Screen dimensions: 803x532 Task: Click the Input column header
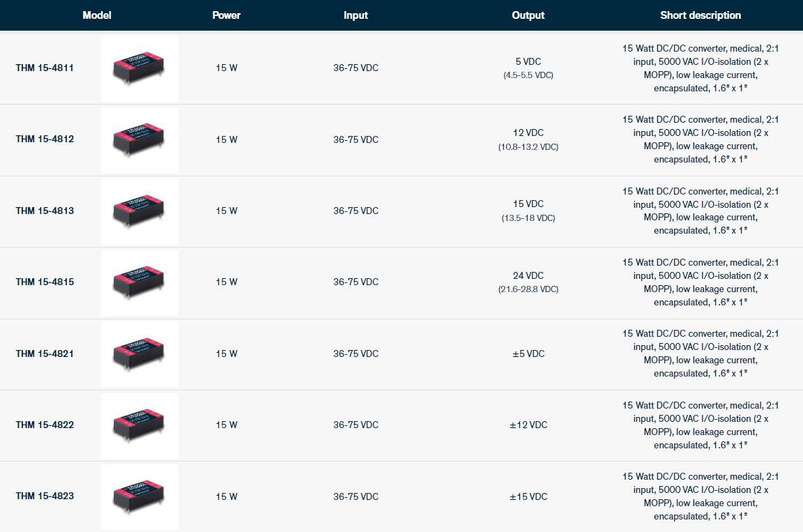(x=355, y=15)
